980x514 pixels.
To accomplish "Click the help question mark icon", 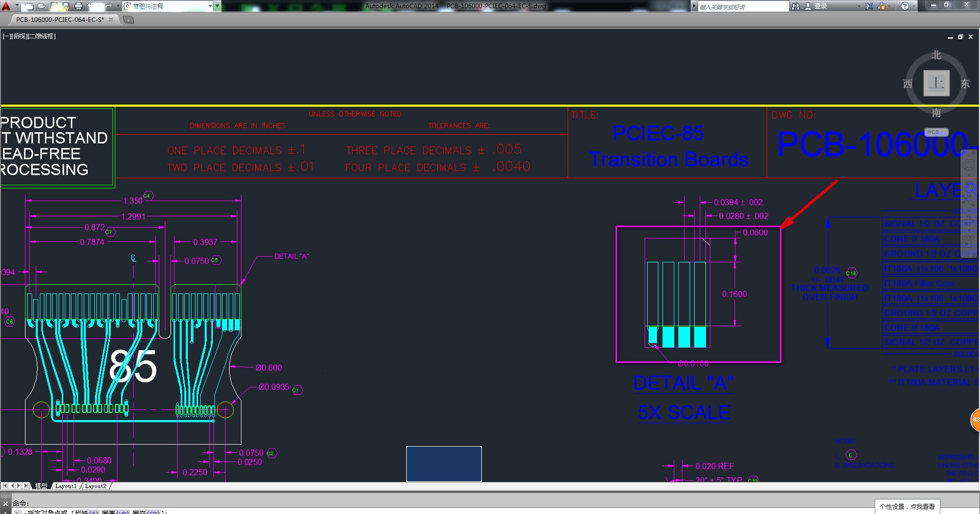I will (905, 6).
